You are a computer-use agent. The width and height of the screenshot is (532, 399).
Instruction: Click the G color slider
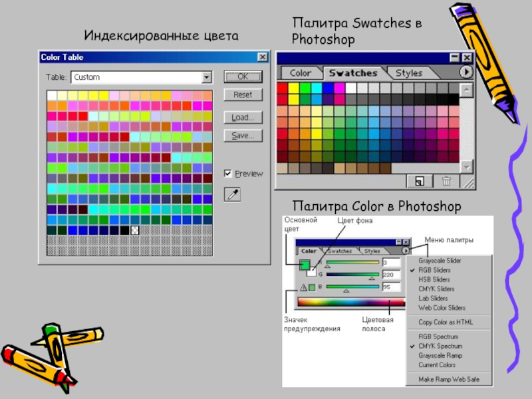352,275
